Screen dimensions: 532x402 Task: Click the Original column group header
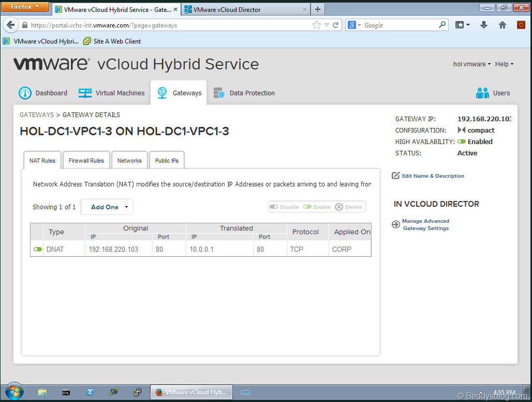pos(136,228)
